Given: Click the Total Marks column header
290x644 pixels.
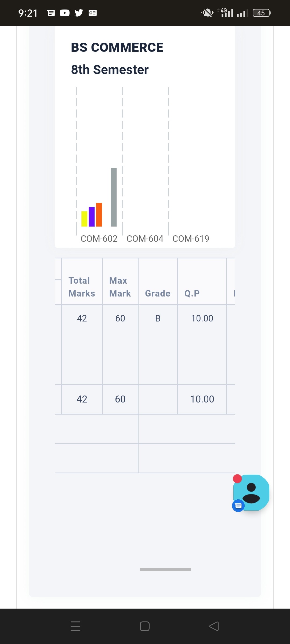Looking at the screenshot, I should pyautogui.click(x=82, y=287).
